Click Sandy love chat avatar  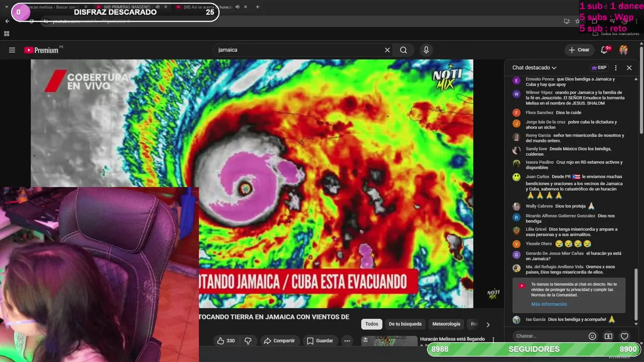[x=516, y=150]
